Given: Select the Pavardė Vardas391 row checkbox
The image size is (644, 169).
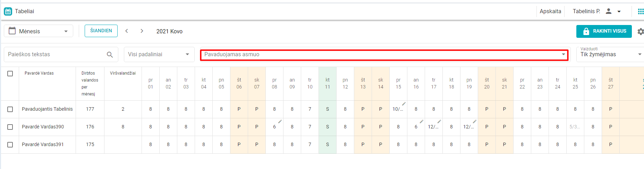Looking at the screenshot, I should click(10, 145).
